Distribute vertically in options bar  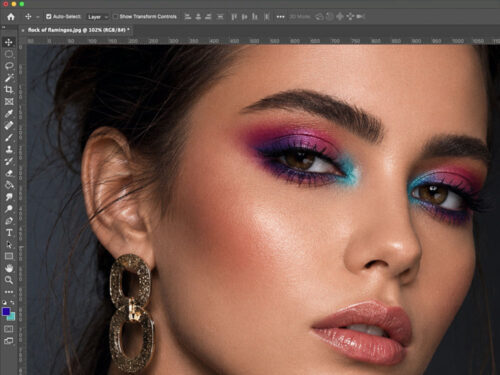coord(266,16)
